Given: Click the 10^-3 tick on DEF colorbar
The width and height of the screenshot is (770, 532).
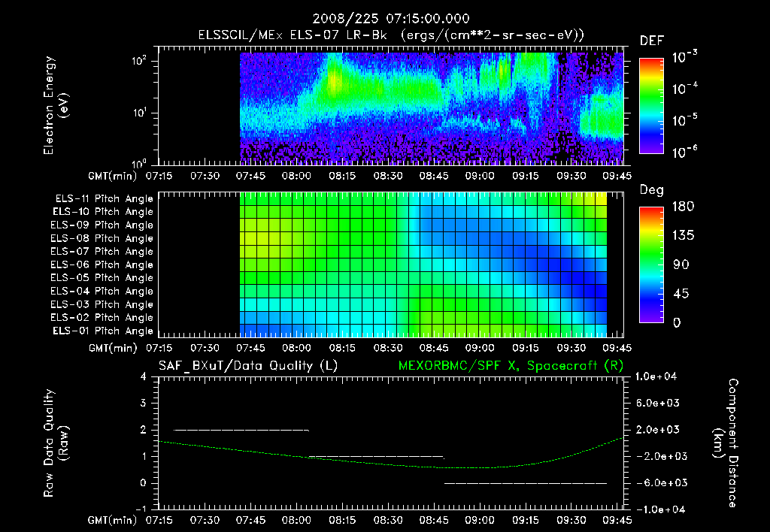Looking at the screenshot, I should pyautogui.click(x=685, y=56).
